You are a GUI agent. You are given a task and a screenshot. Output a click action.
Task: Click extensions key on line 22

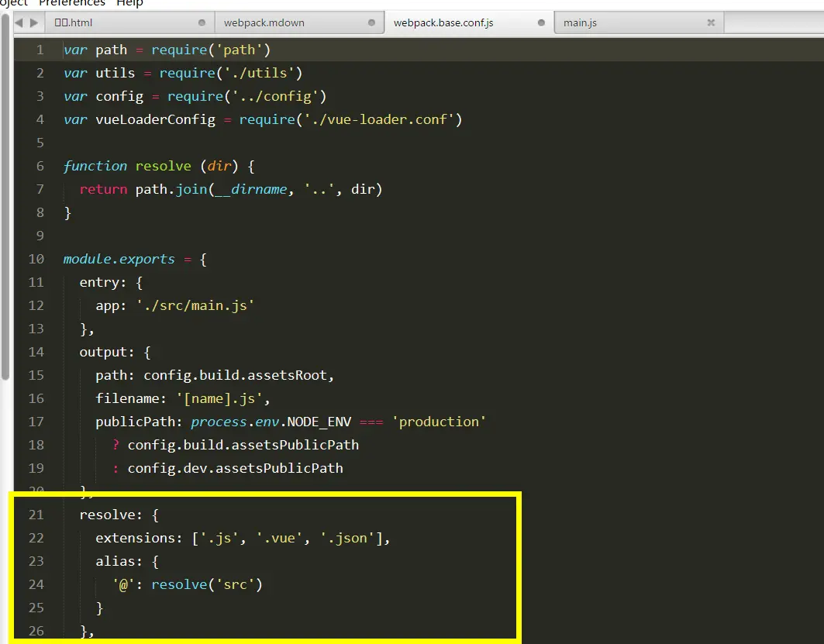point(139,538)
